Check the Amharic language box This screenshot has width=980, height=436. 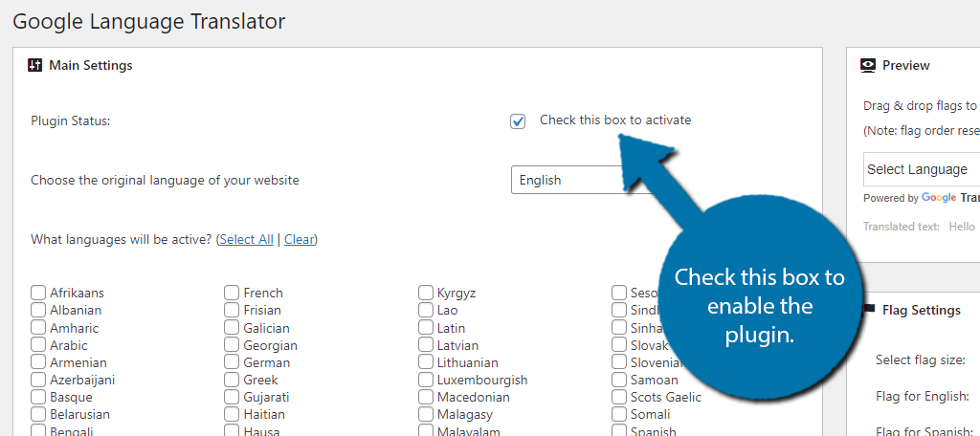38,327
